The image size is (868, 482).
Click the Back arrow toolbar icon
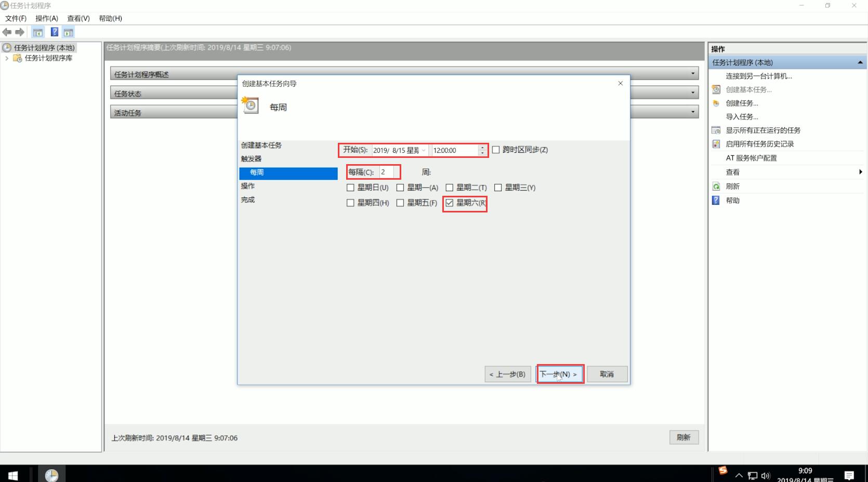coord(7,32)
